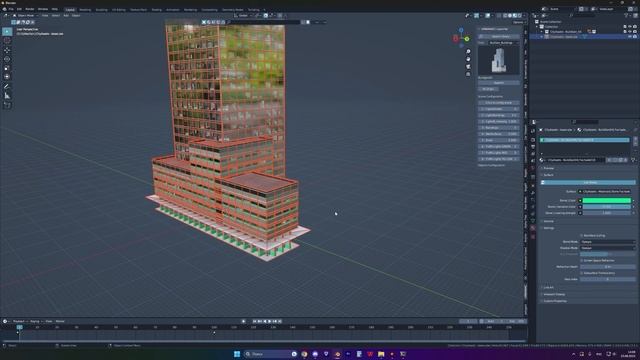Click the Outliner filter funnel icon
Viewport: 640px width, 360px height.
[x=627, y=16]
